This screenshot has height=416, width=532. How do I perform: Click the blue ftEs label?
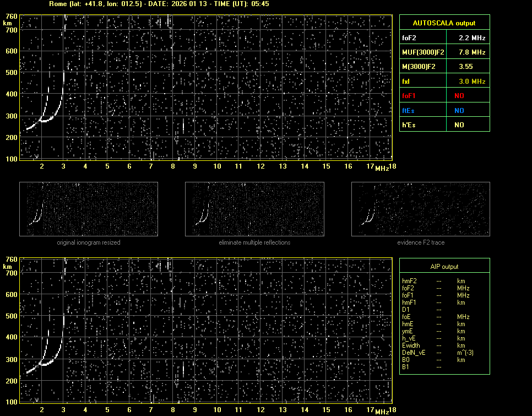click(x=408, y=110)
